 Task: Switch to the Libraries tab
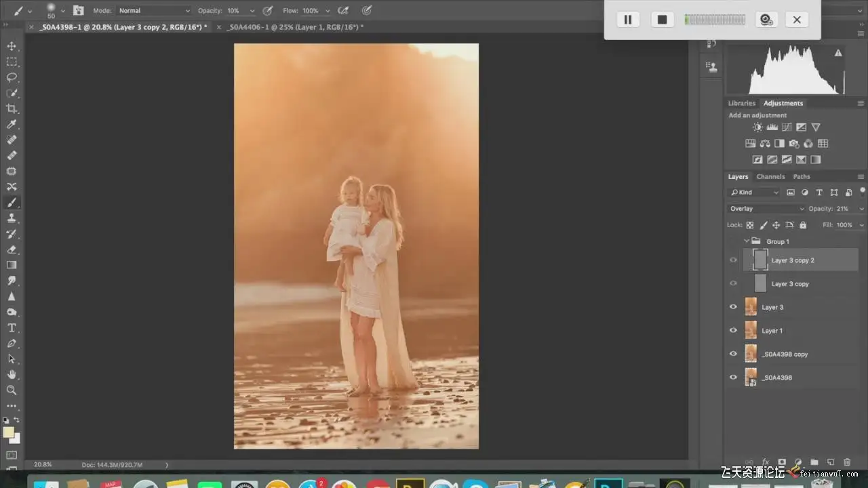[741, 104]
